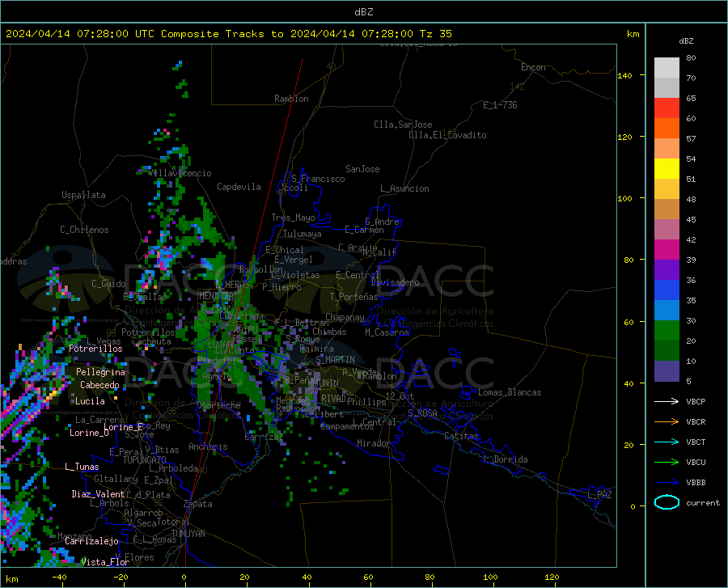728x588 pixels.
Task: Click the Lomas_Blancas map label
Action: [x=510, y=392]
